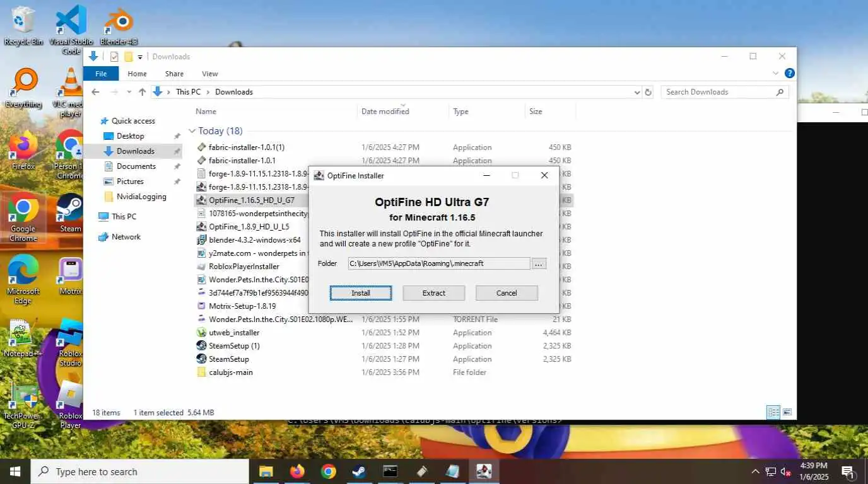Open Microsoft Edge desktop icon
868x484 pixels.
23,280
